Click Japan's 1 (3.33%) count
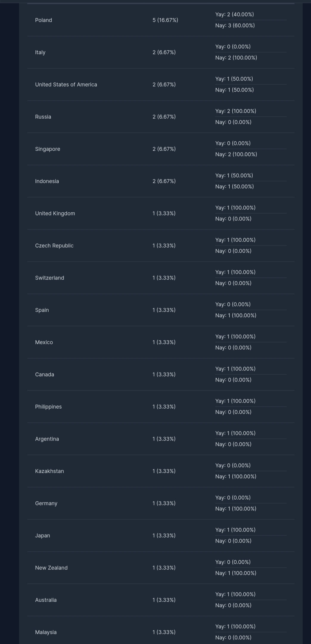Viewport: 311px width, 644px height. pyautogui.click(x=164, y=535)
